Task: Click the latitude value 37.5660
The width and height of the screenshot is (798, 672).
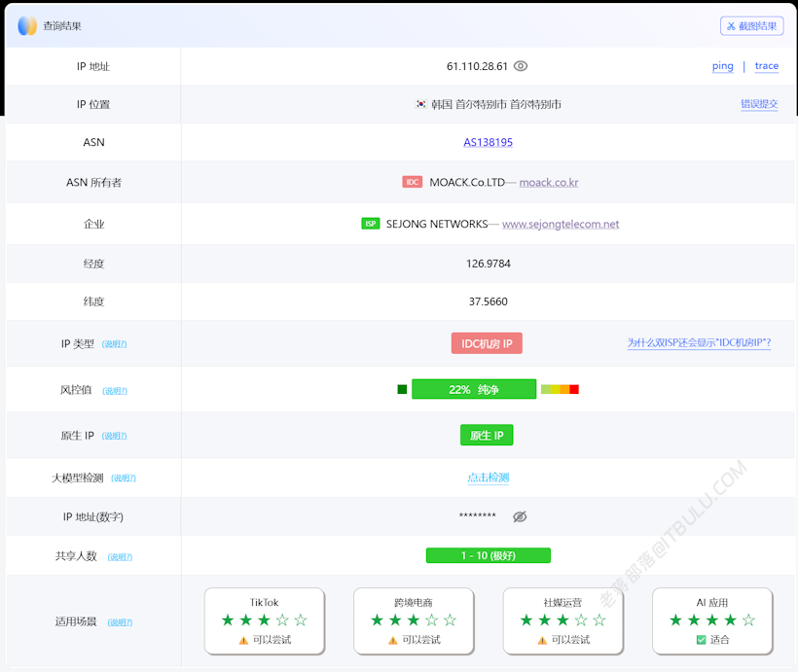Action: click(x=489, y=301)
